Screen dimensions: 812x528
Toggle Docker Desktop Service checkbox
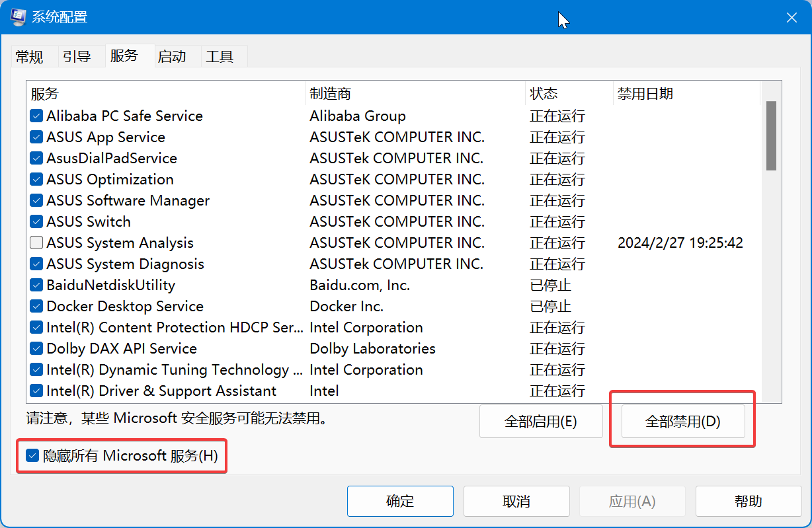point(36,307)
